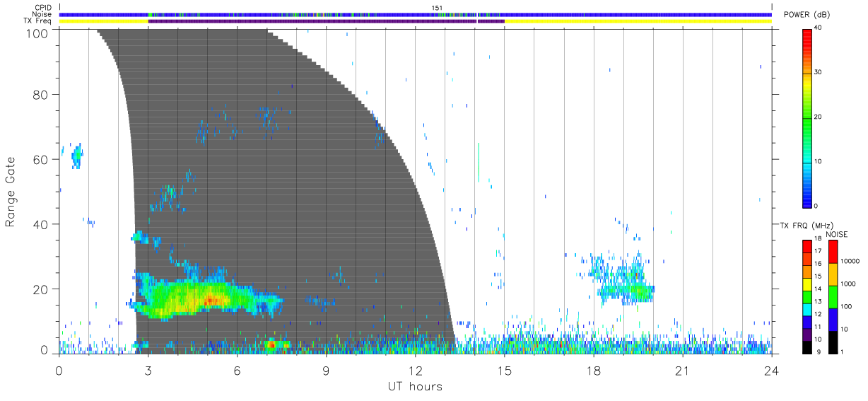
Task: Click the 'Noise' row label at top
Action: coord(42,14)
